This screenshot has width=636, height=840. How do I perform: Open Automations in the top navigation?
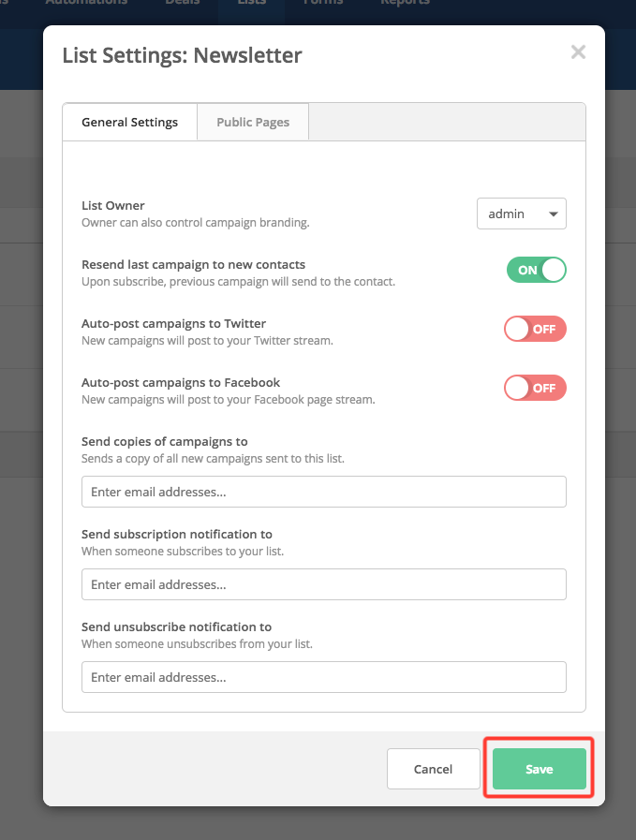click(x=86, y=3)
